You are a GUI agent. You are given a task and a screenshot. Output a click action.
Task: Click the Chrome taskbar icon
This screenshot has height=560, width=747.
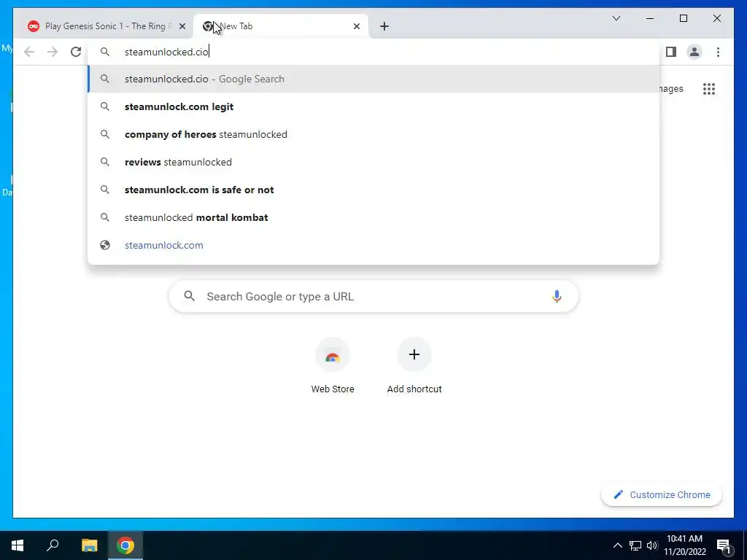[125, 545]
